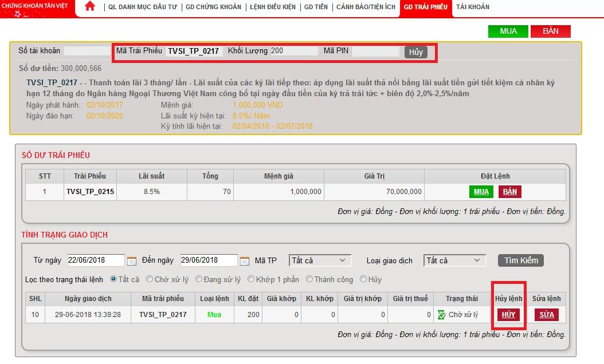Click the Đặt Lệnh column header
This screenshot has width=604, height=364.
495,176
